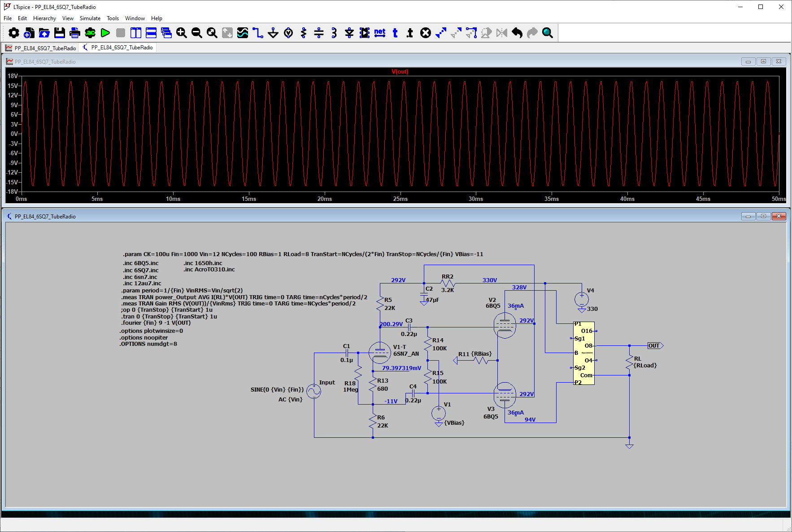Open the Simulate menu
Screen dimensions: 792x532
point(90,18)
